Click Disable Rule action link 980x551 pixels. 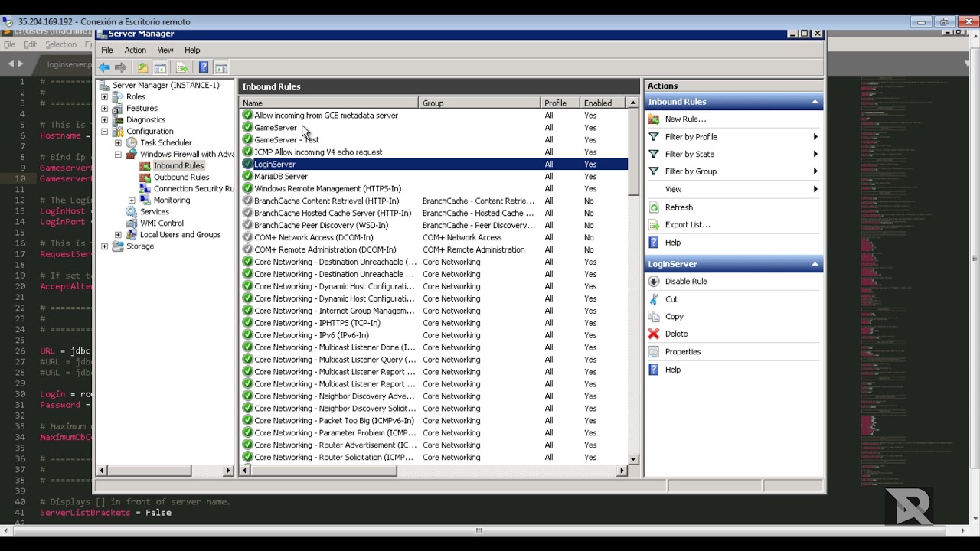(x=686, y=281)
